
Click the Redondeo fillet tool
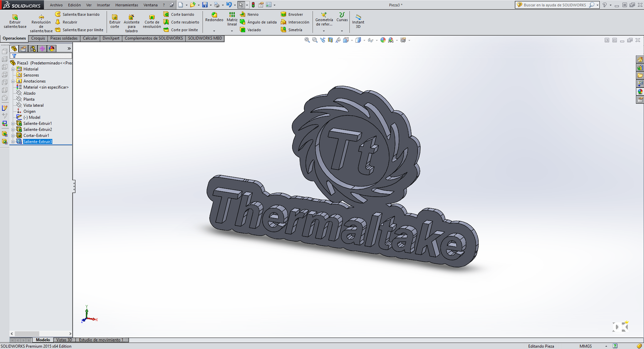(x=214, y=17)
